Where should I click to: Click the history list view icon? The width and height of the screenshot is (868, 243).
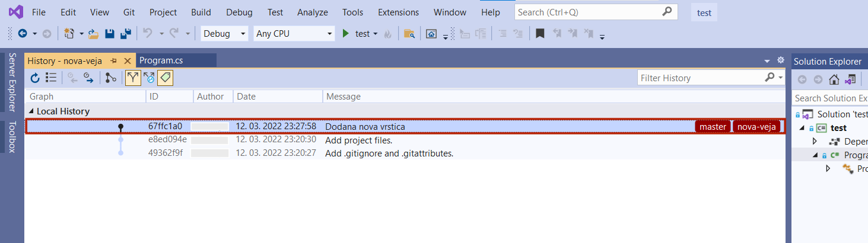coord(51,78)
